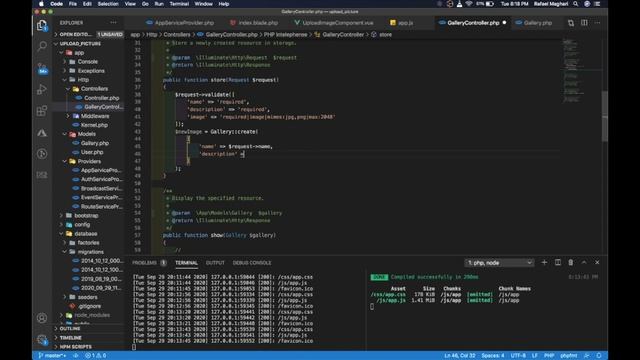Open Explorer views ellipsis menu
This screenshot has height=360, width=640.
pyautogui.click(x=113, y=23)
